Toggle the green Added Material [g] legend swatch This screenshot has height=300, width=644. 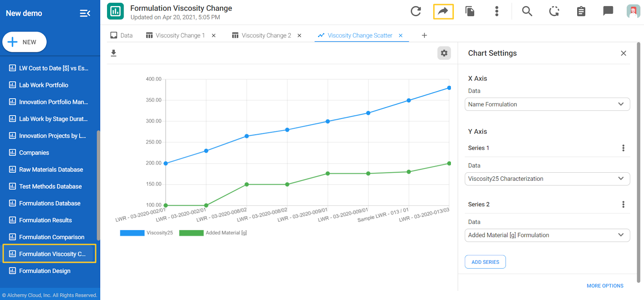tap(191, 233)
